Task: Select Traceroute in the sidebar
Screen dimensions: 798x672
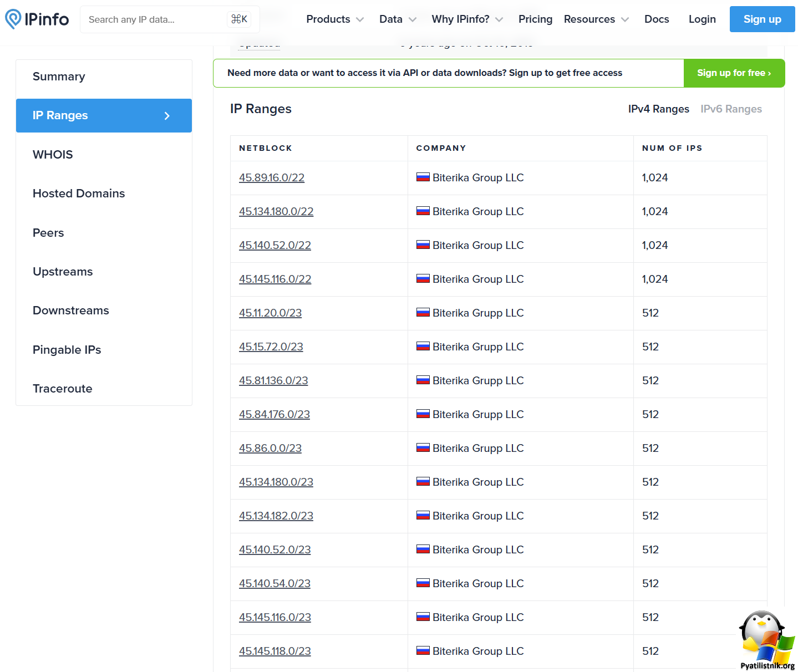Action: pos(62,388)
